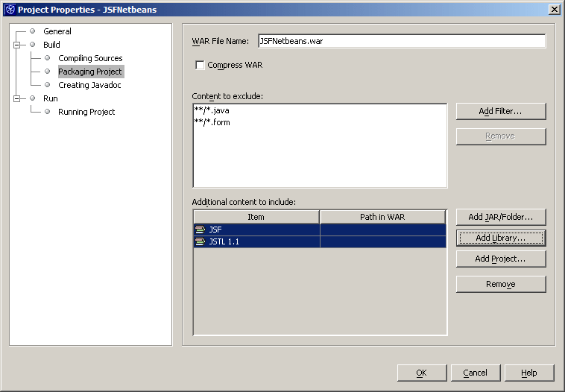This screenshot has height=392, width=565.
Task: Click the JSTL 1.1 library icon
Action: tap(200, 241)
